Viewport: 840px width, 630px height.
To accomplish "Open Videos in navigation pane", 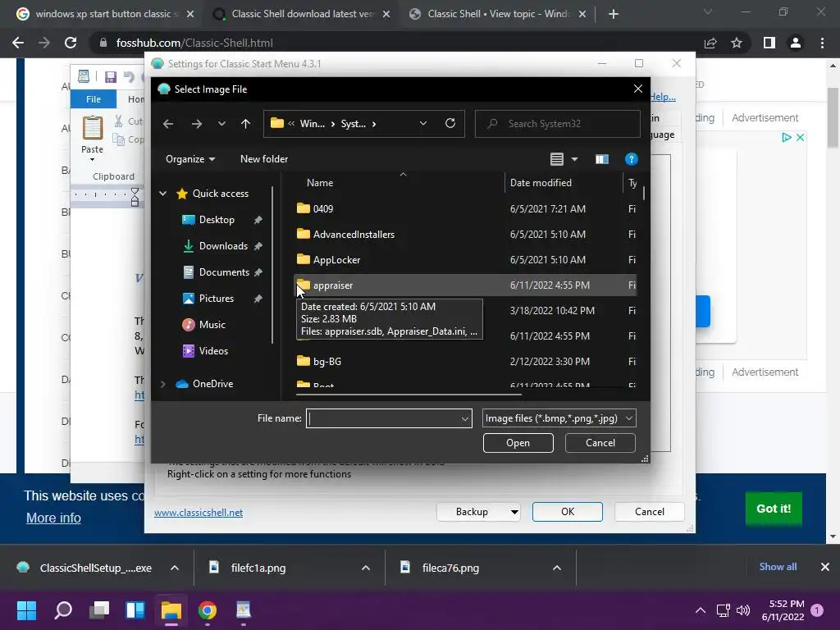I will click(x=213, y=351).
